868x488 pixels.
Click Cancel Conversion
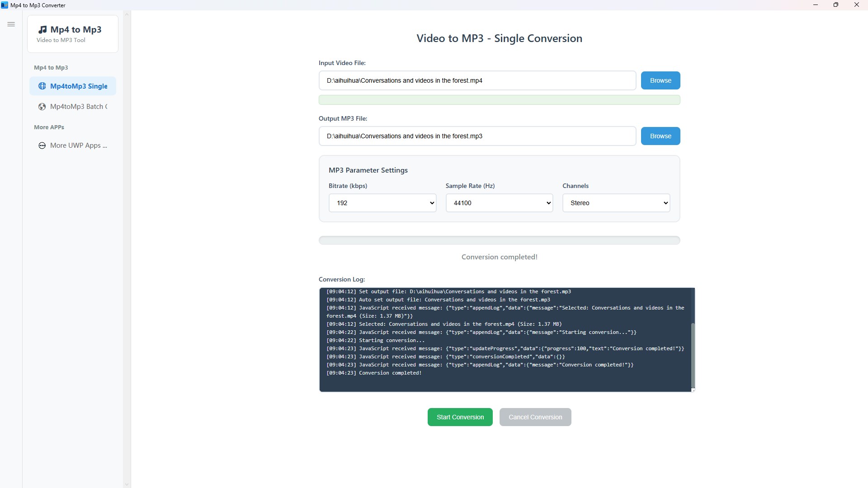535,417
